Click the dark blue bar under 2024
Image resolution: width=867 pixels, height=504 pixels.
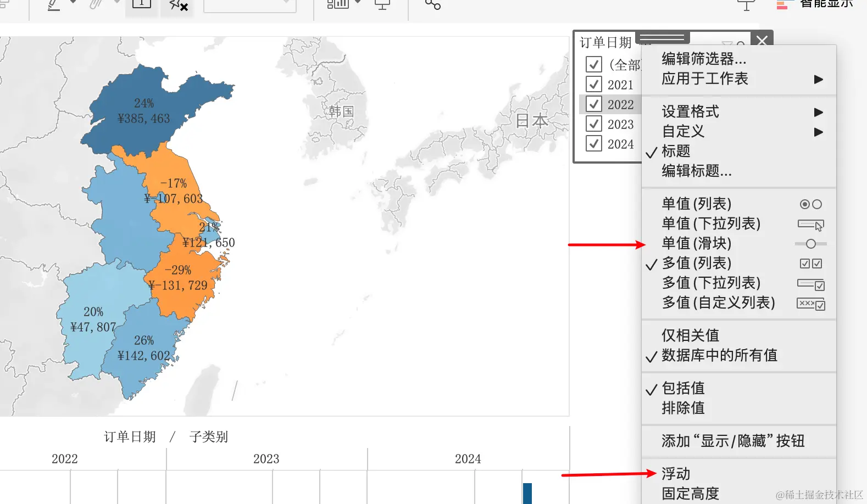[x=527, y=494]
